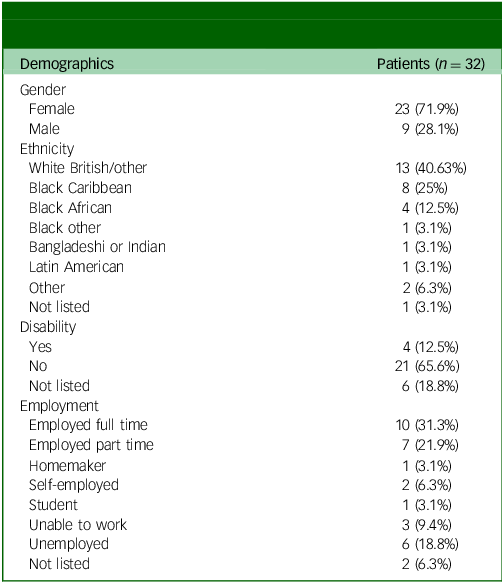This screenshot has height=583, width=504.
Task: Click the 23 (71.9%) value
Action: (x=427, y=109)
